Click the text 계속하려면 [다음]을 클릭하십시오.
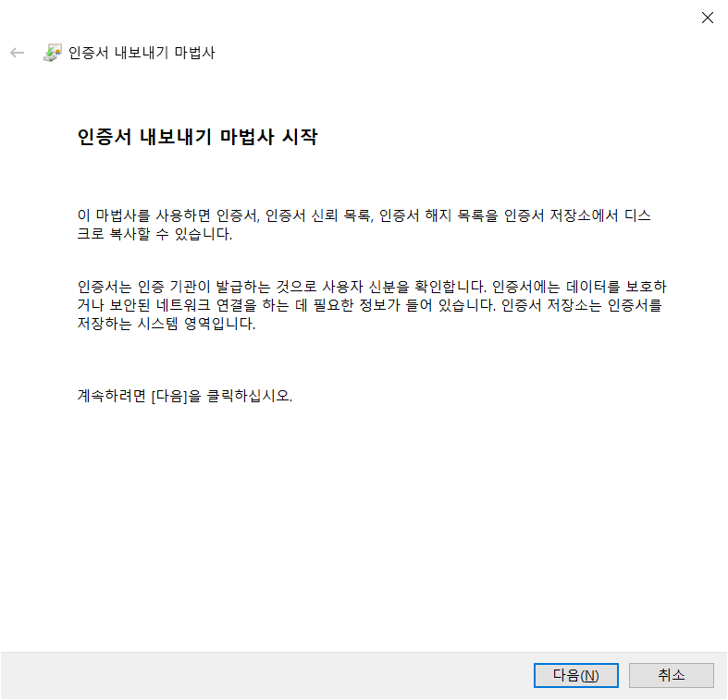 tap(185, 396)
